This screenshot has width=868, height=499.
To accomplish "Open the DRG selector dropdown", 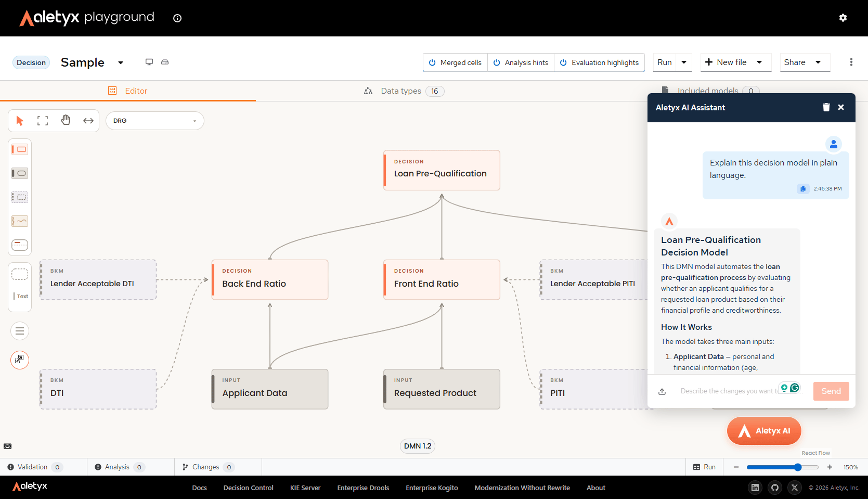I will pyautogui.click(x=155, y=121).
